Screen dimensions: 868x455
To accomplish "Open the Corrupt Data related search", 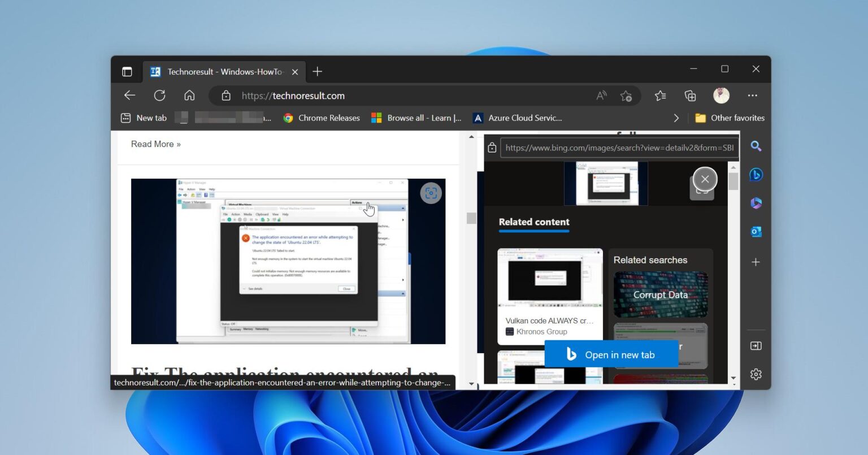I will [x=661, y=294].
